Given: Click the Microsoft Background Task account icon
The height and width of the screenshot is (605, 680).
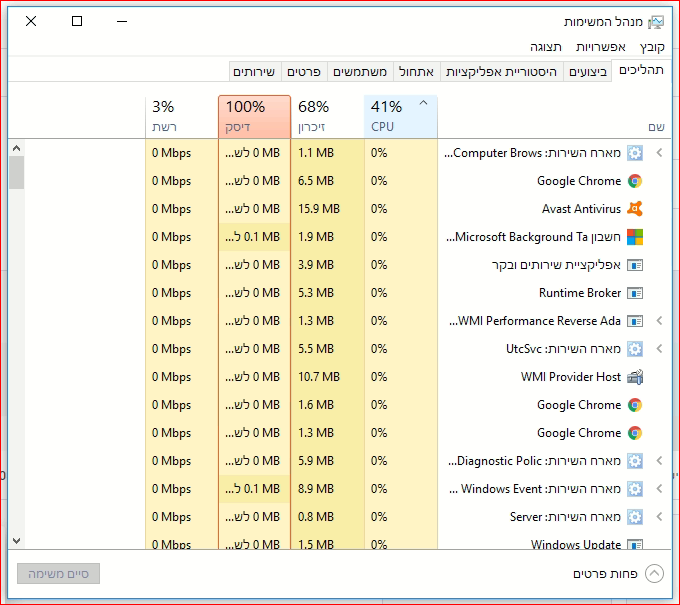Looking at the screenshot, I should pos(635,237).
